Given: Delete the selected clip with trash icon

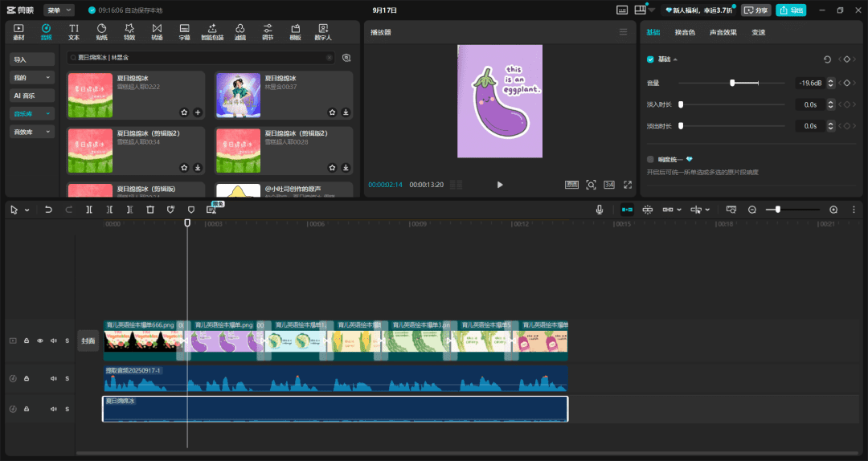Looking at the screenshot, I should (150, 210).
